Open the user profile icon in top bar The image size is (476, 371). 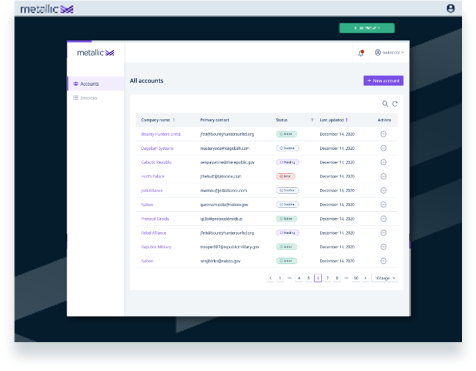[451, 8]
